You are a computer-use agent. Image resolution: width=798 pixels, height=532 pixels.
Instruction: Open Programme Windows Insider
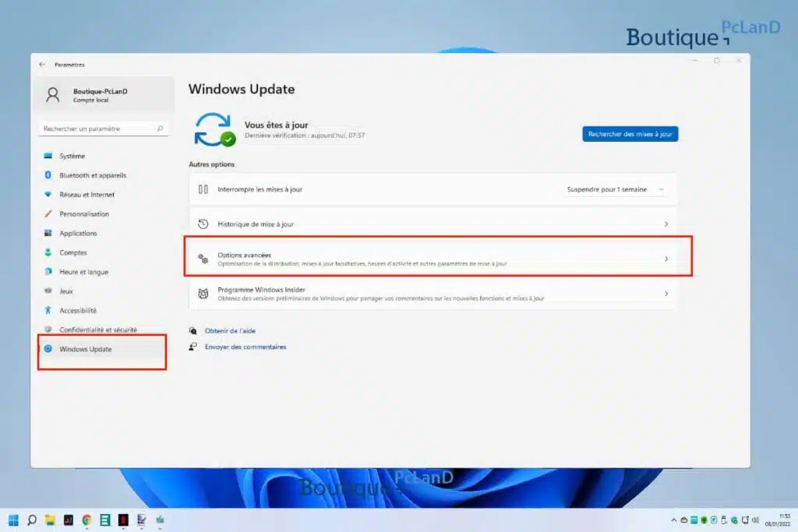point(433,294)
